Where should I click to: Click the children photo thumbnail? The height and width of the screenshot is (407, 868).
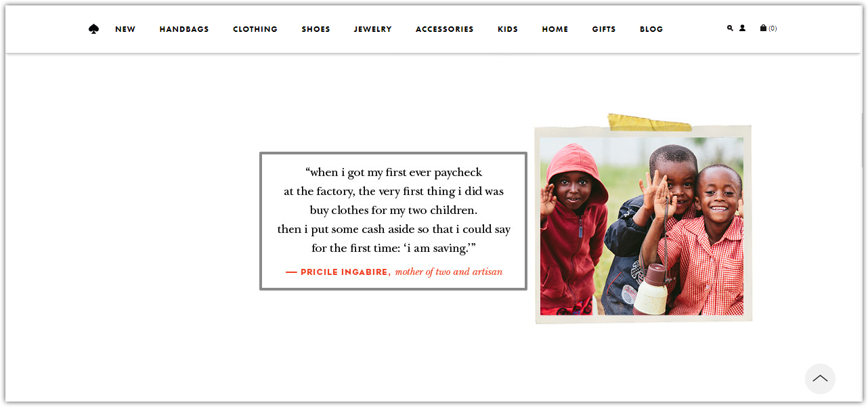(x=643, y=226)
